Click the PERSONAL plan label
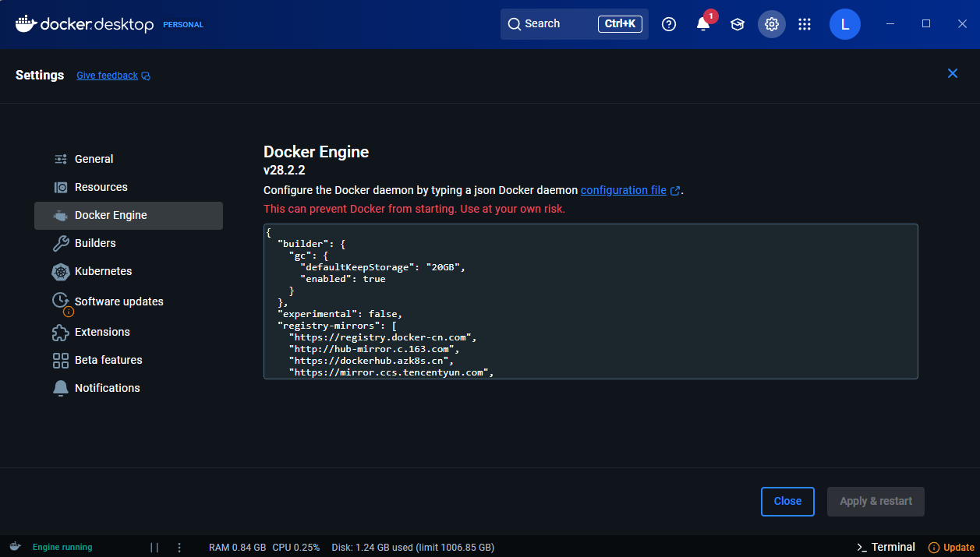The height and width of the screenshot is (557, 980). coord(183,25)
